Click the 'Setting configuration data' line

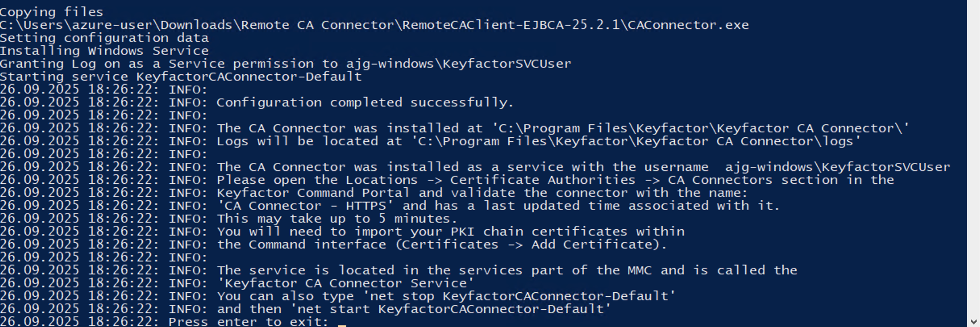[x=104, y=38]
